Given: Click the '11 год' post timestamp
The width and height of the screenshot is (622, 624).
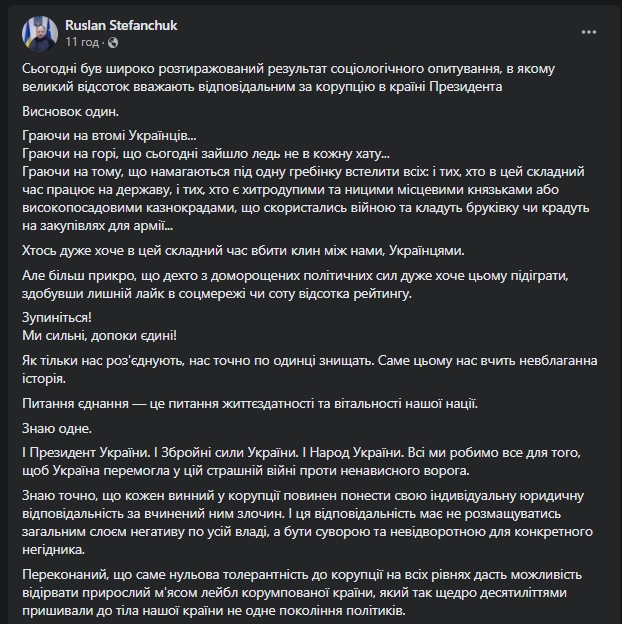Looking at the screenshot, I should point(82,43).
